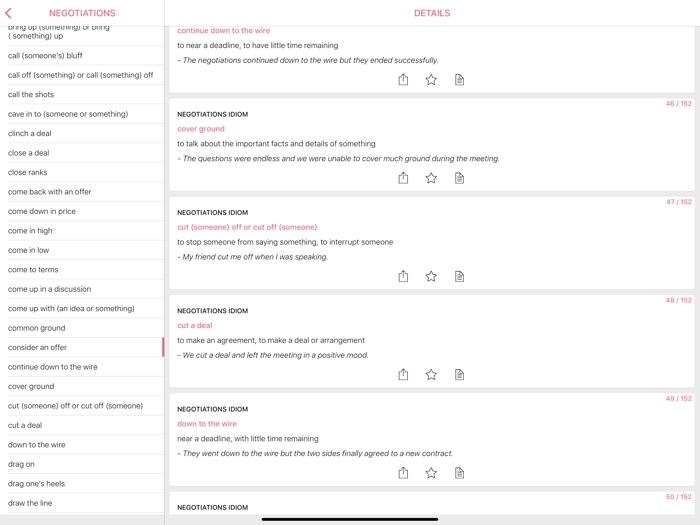Open note icon on 'down to the wire' card
The width and height of the screenshot is (700, 525).
[459, 472]
